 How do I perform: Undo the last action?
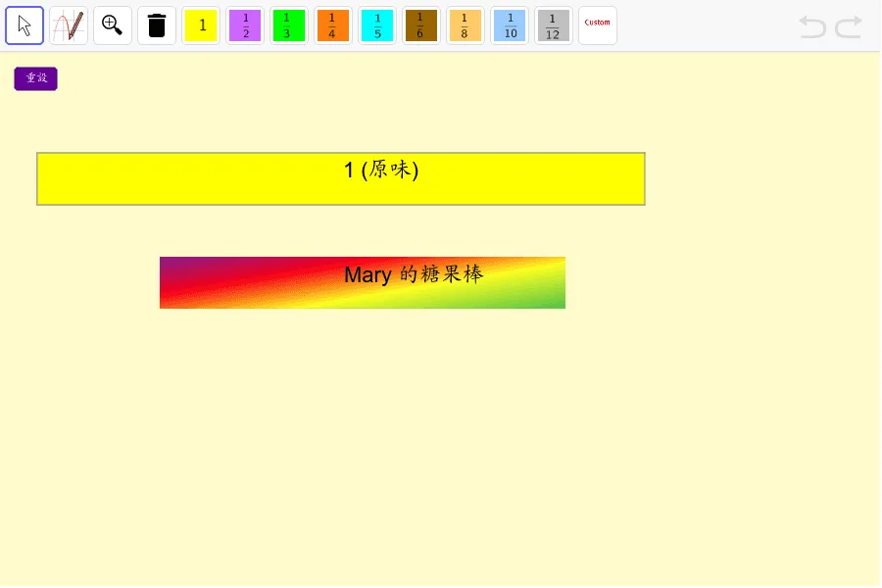(x=812, y=26)
